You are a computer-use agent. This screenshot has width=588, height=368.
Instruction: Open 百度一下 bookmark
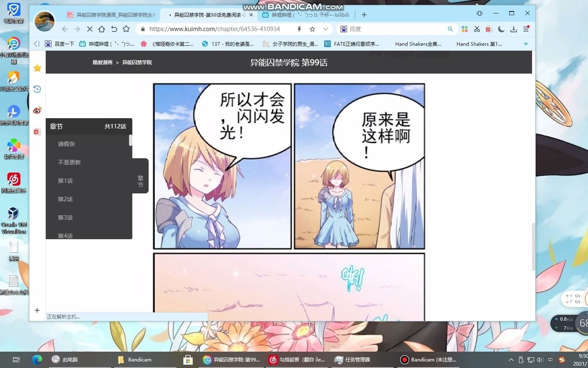pos(60,44)
